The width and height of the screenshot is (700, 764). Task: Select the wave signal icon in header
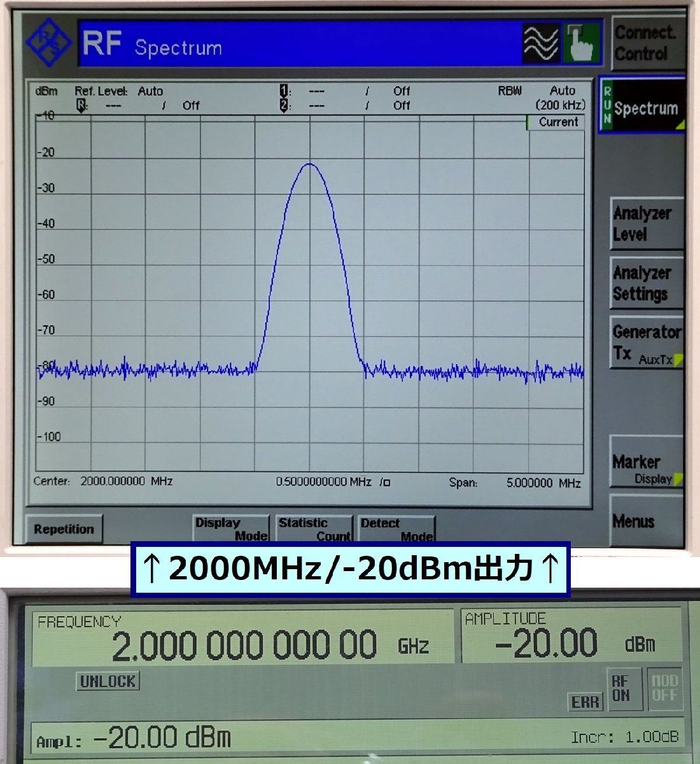(541, 44)
